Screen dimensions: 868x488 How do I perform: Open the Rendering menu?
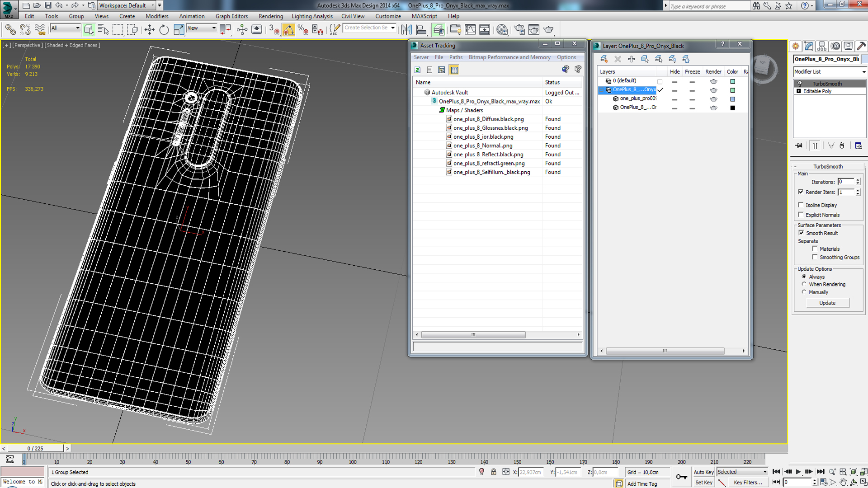coord(270,16)
